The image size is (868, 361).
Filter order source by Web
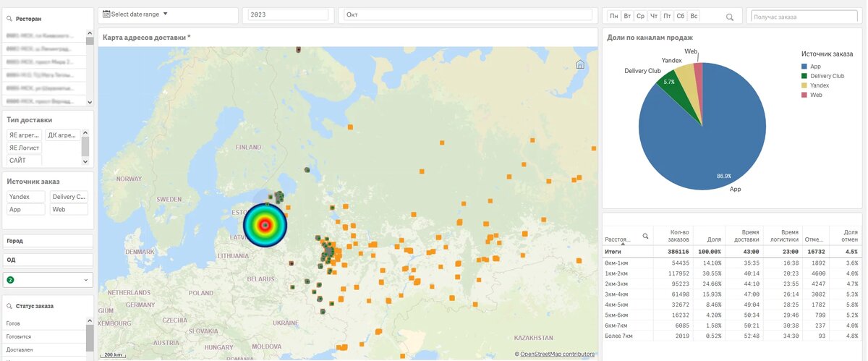point(69,209)
